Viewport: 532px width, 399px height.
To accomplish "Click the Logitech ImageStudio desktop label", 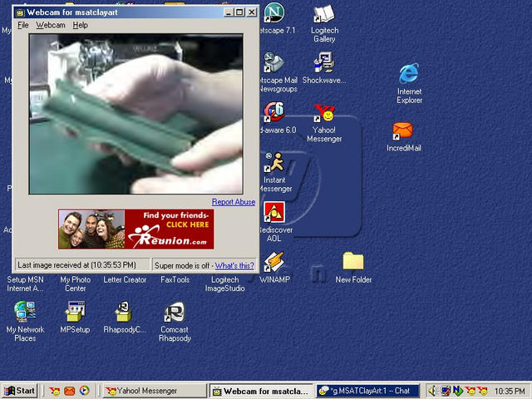I will (224, 284).
